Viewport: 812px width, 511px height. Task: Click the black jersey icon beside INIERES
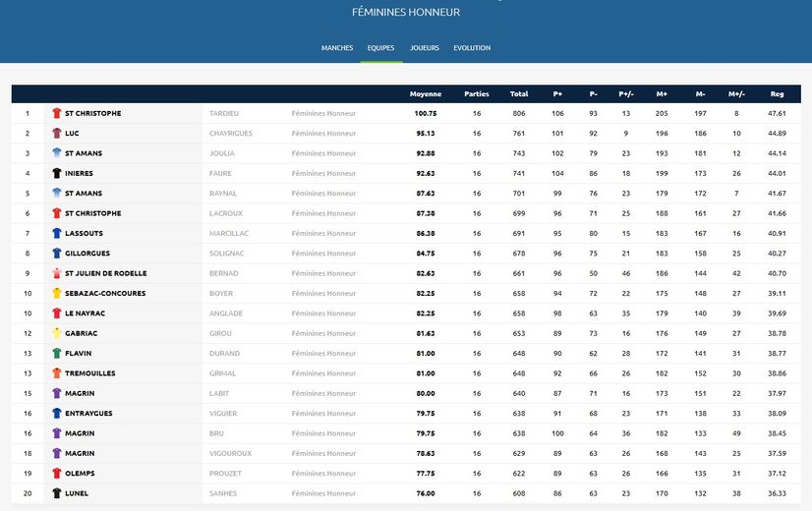click(x=57, y=174)
